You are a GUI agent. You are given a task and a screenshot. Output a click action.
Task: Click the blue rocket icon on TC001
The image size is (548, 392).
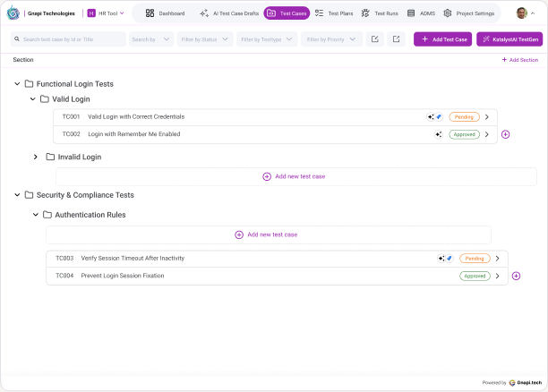439,117
